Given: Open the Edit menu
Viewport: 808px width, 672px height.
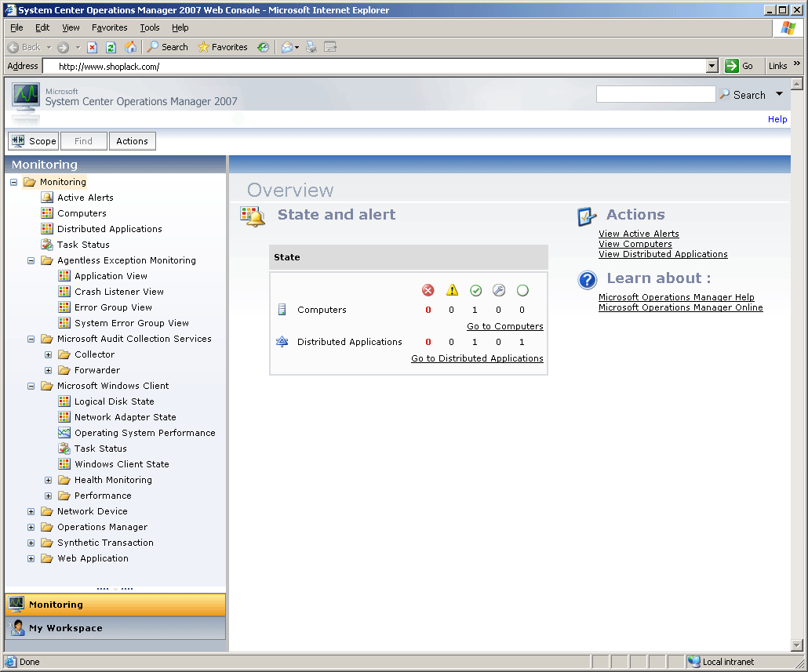Looking at the screenshot, I should coord(42,27).
